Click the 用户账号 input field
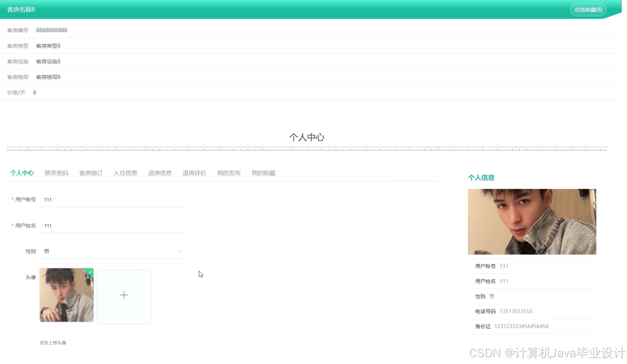The width and height of the screenshot is (627, 364). click(112, 199)
